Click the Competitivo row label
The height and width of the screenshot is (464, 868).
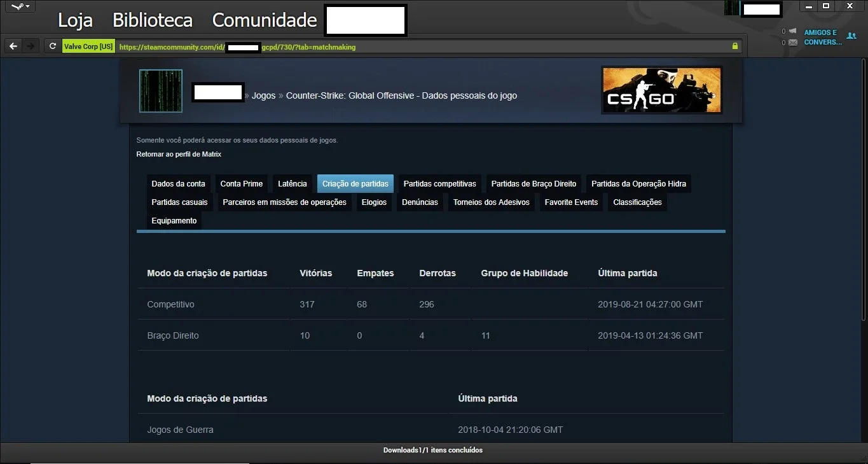point(171,304)
